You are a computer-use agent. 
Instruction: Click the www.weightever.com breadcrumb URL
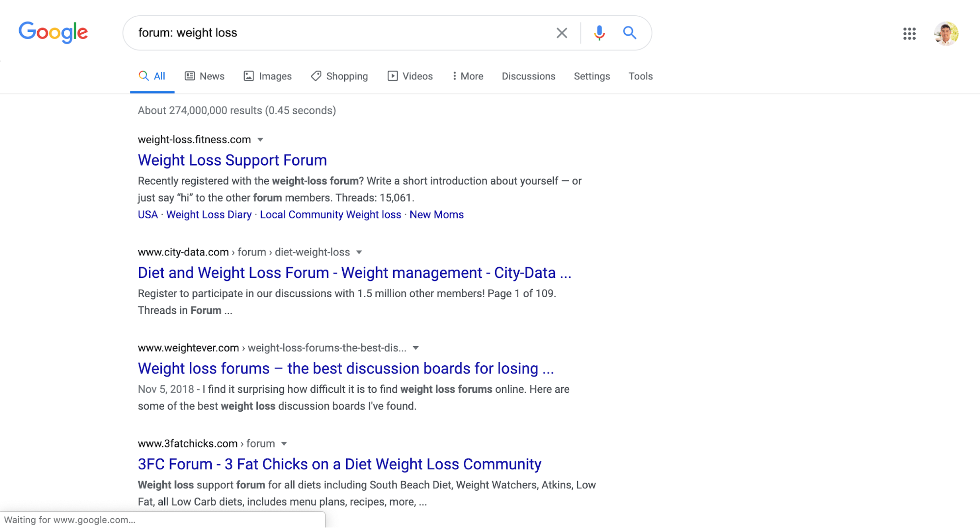272,348
